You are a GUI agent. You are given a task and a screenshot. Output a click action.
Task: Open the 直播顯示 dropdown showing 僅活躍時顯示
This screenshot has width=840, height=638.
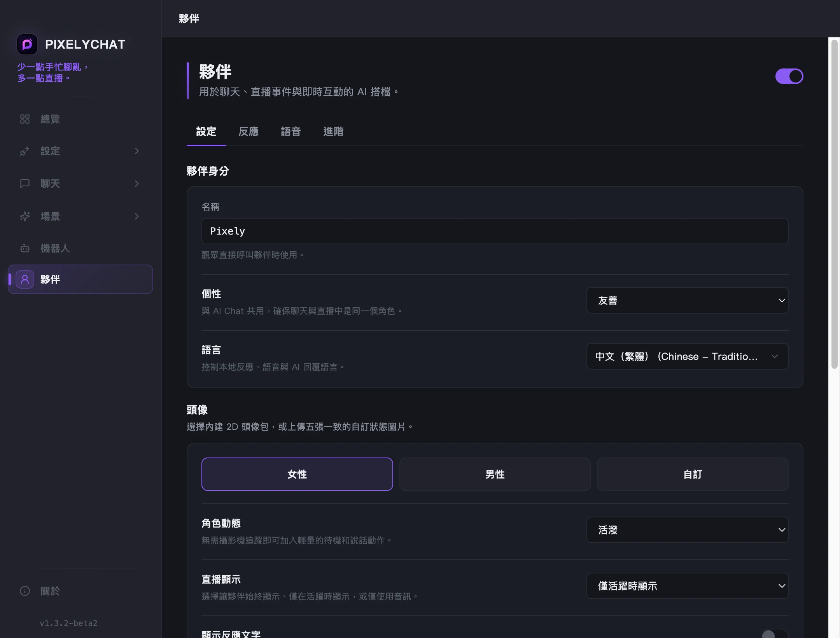pos(687,586)
